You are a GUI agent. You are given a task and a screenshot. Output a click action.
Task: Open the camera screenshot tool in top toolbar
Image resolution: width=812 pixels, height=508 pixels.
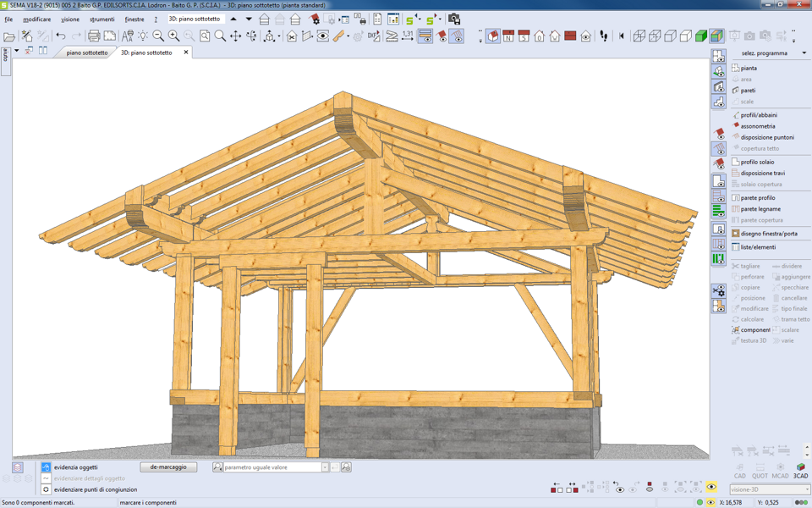(x=454, y=19)
